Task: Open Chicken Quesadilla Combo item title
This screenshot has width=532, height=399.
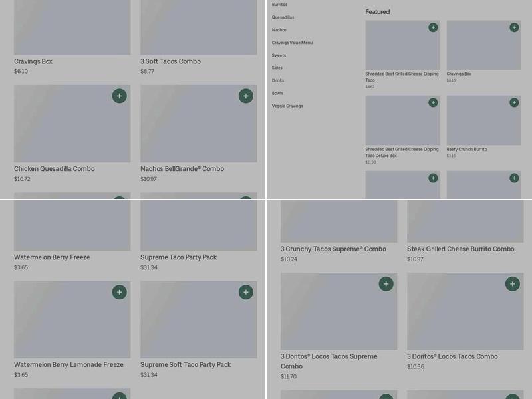Action: (55, 169)
